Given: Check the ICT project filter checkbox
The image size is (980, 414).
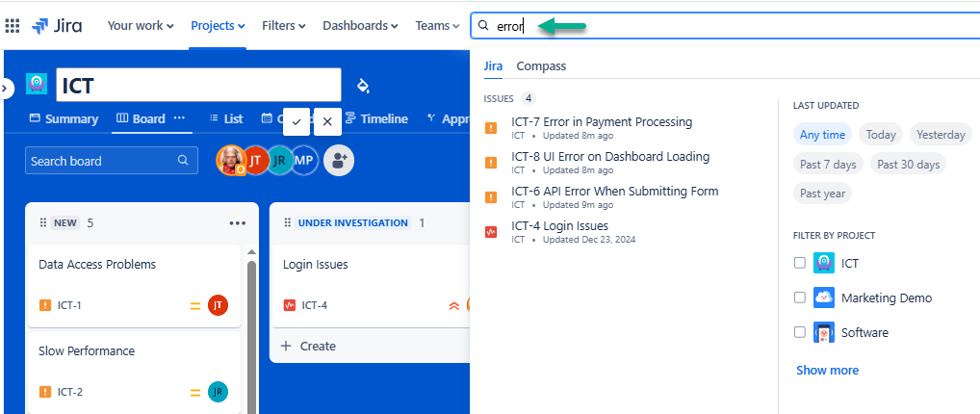Looking at the screenshot, I should pos(799,263).
